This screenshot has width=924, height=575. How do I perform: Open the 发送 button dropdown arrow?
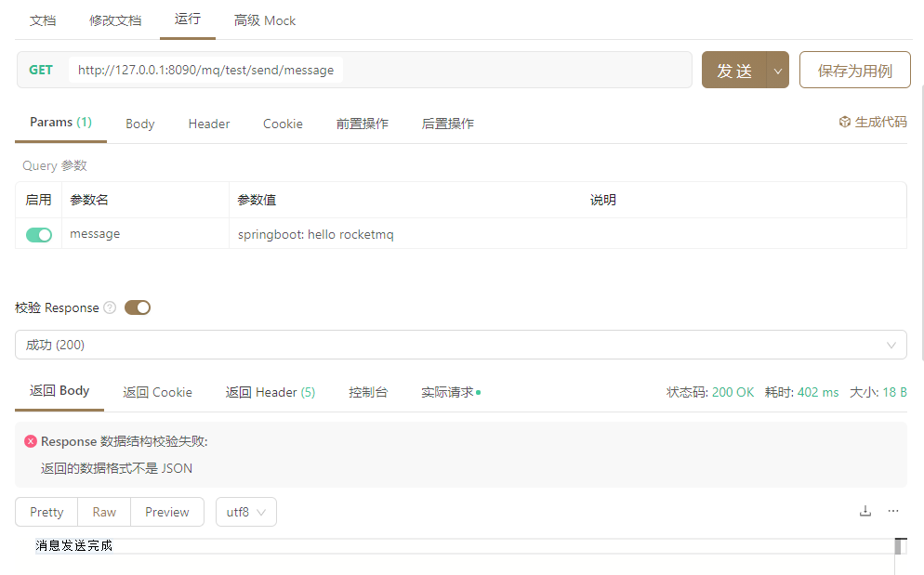(778, 70)
